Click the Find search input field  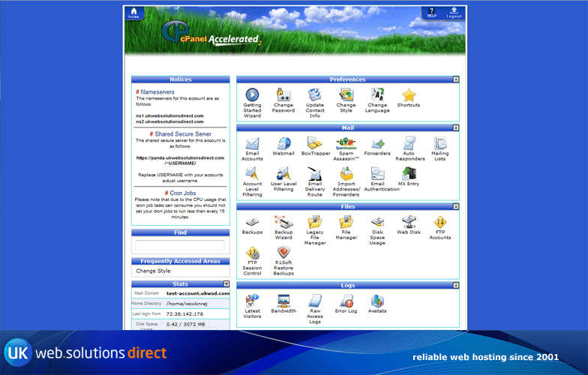179,245
